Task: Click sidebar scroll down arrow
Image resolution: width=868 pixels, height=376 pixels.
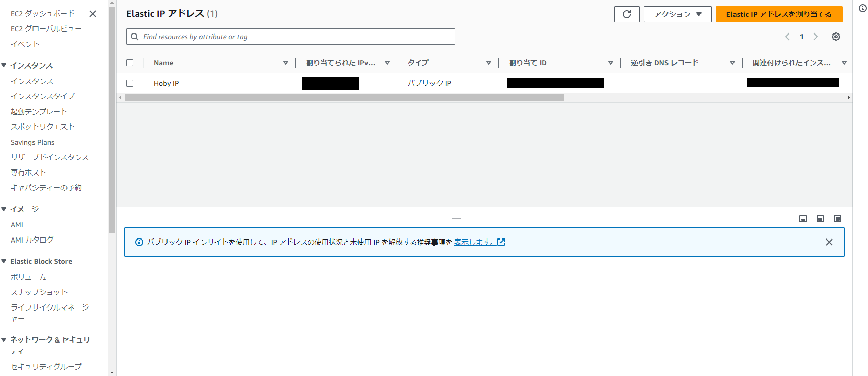Action: point(112,373)
